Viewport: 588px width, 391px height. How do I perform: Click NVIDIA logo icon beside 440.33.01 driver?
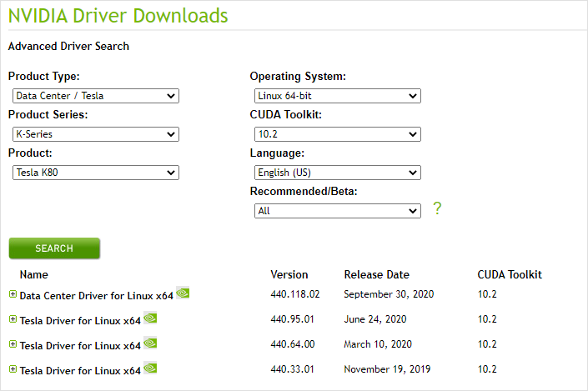click(x=150, y=368)
